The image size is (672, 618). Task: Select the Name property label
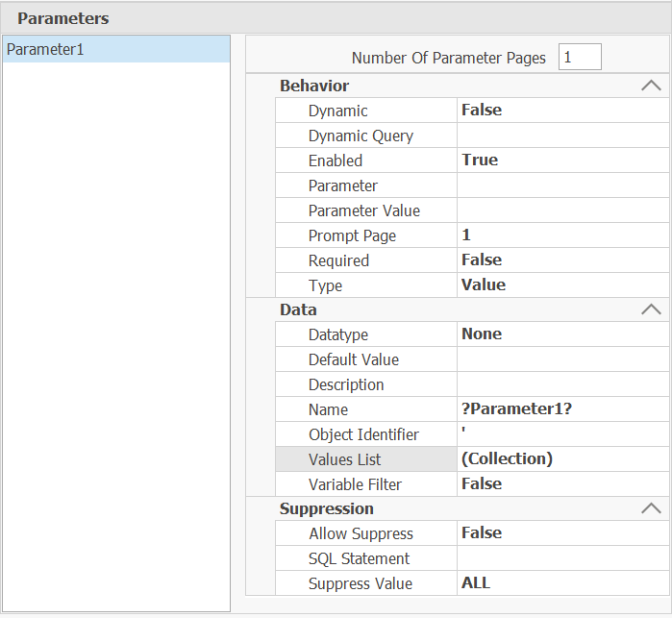click(x=328, y=409)
